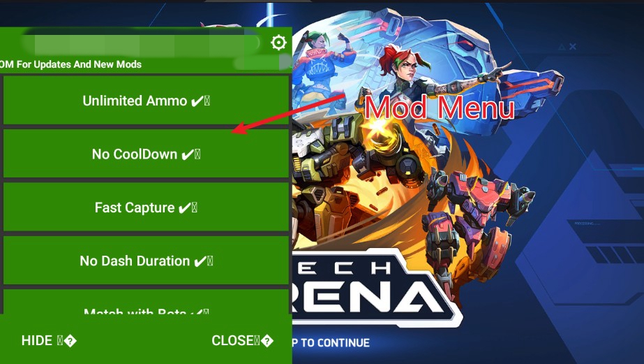This screenshot has height=364, width=644.
Task: Toggle the No CoolDown mod
Action: (146, 154)
